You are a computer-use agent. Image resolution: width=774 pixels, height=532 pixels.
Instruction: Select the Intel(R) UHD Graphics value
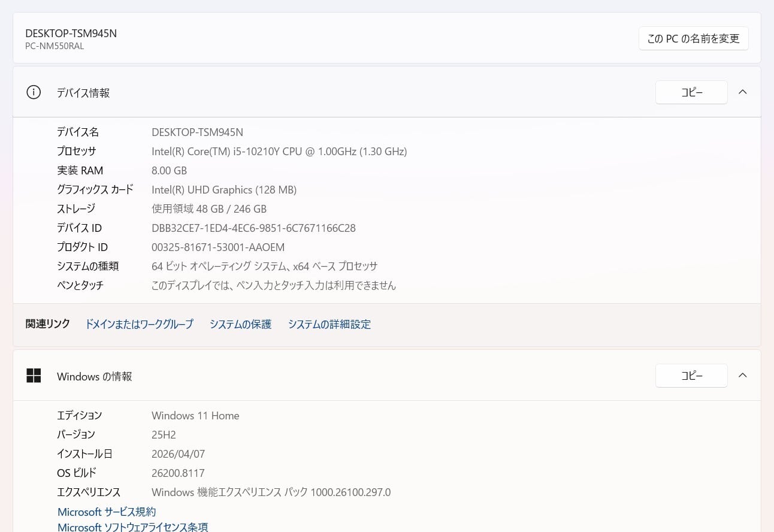(224, 190)
